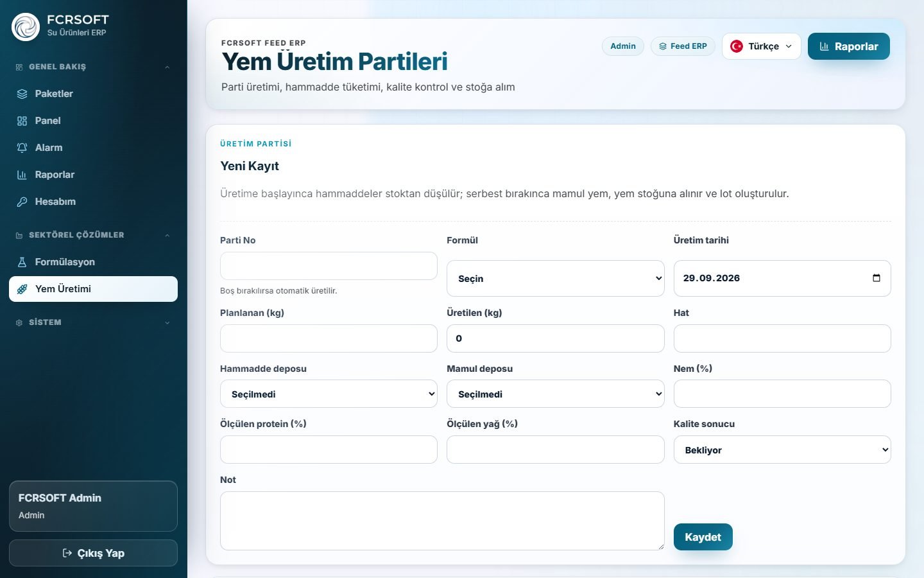Click the Hat input field

pos(782,338)
